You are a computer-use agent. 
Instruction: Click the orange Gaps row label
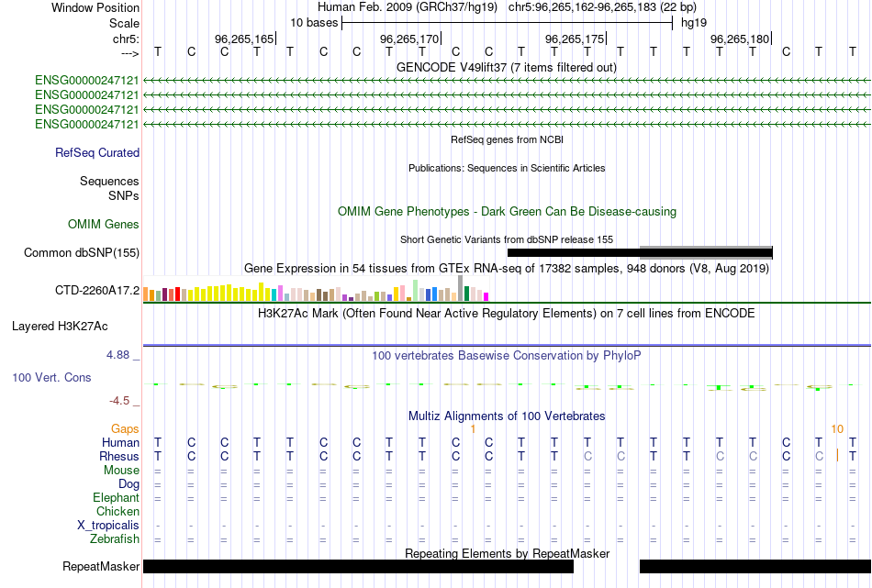125,428
